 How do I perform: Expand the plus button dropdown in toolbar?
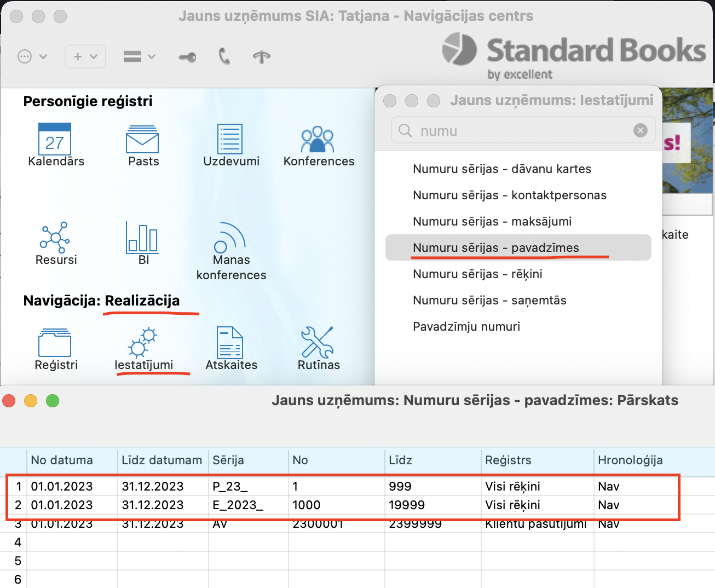coord(85,56)
